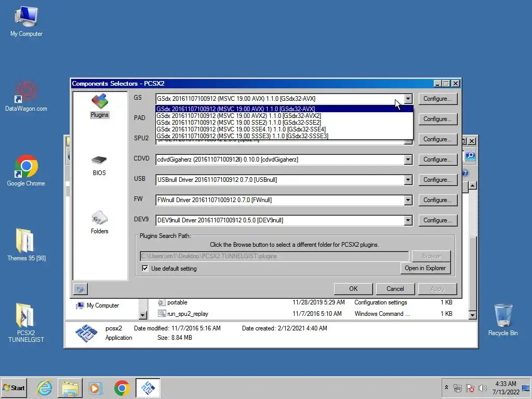Click Internet Explorer taskbar icon

tap(45, 388)
